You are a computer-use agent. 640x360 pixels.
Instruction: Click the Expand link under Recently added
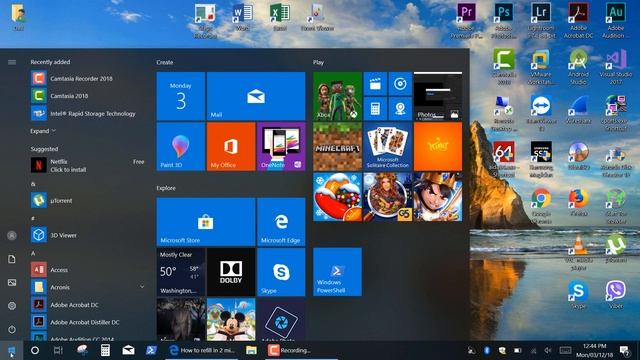click(43, 131)
